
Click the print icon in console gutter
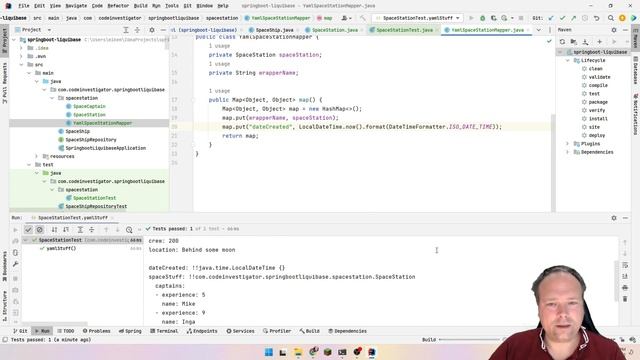pyautogui.click(x=625, y=288)
